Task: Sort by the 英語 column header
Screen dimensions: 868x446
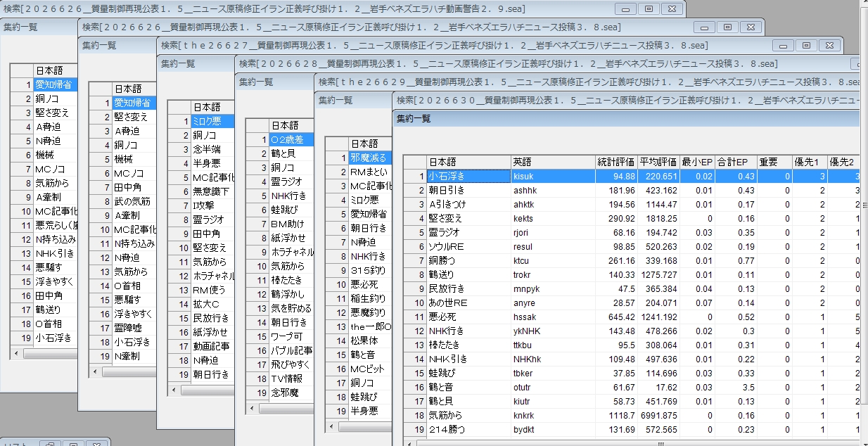Action: coord(552,162)
